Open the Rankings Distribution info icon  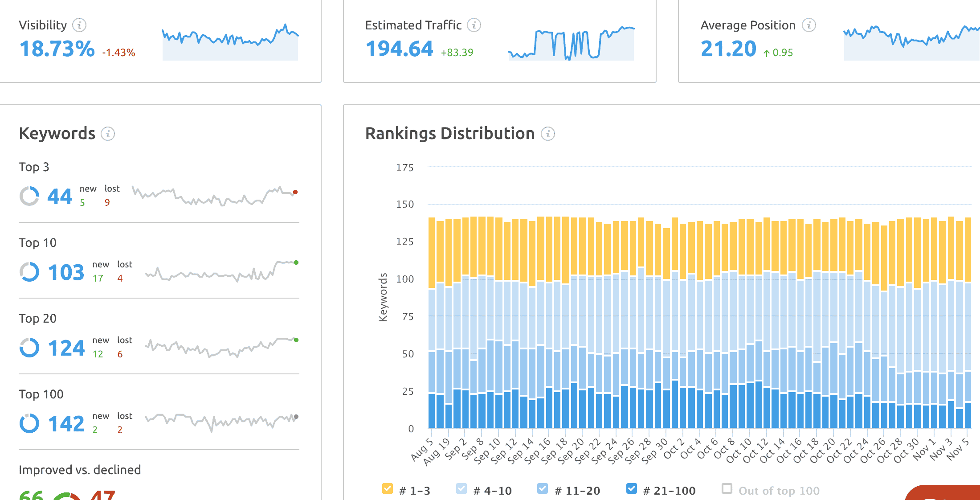click(547, 134)
